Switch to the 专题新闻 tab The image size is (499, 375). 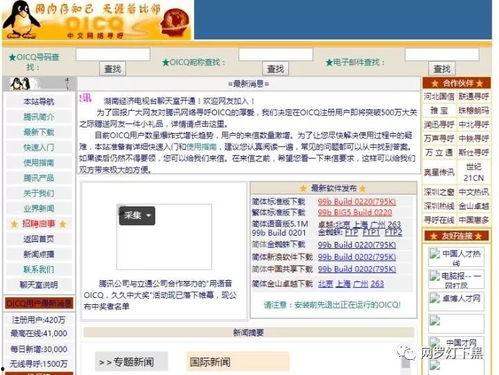point(131,362)
